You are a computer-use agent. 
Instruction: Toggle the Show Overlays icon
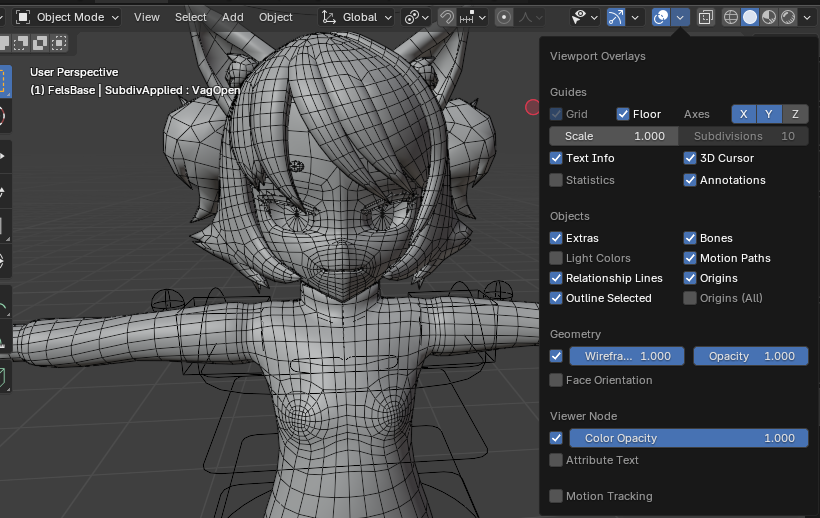tap(661, 17)
